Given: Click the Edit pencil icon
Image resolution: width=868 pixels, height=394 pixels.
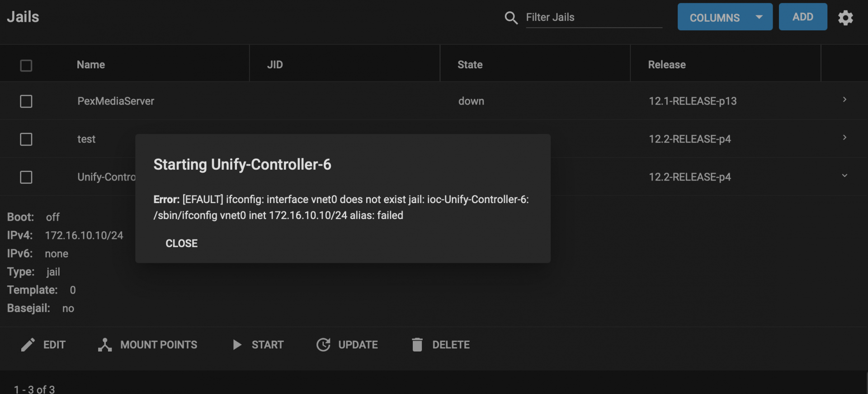Looking at the screenshot, I should [28, 345].
